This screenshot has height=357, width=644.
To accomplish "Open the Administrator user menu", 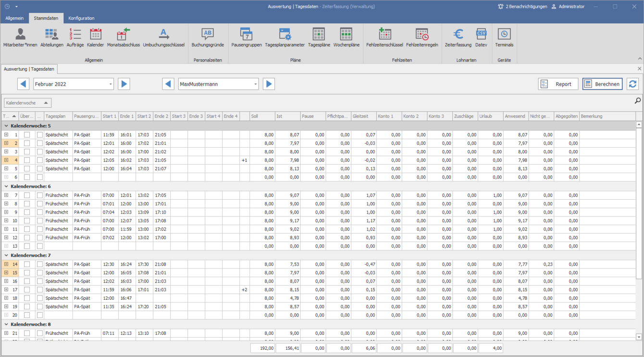I will tap(568, 7).
